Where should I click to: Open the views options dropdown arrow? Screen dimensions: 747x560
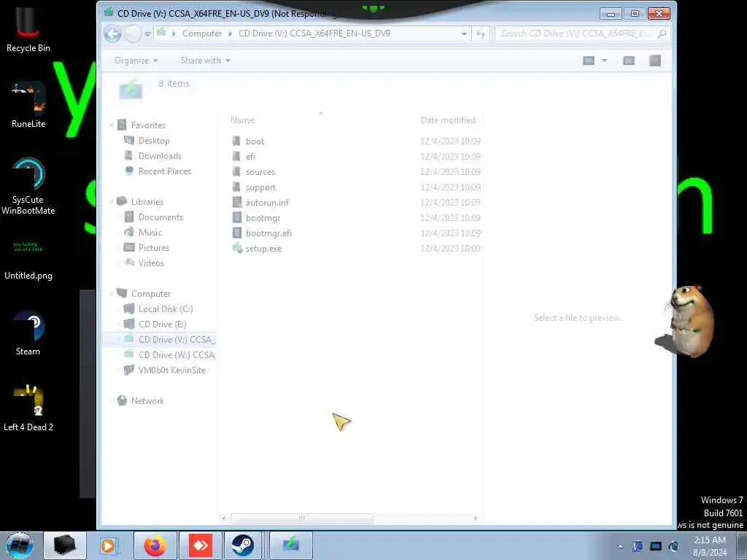[604, 61]
